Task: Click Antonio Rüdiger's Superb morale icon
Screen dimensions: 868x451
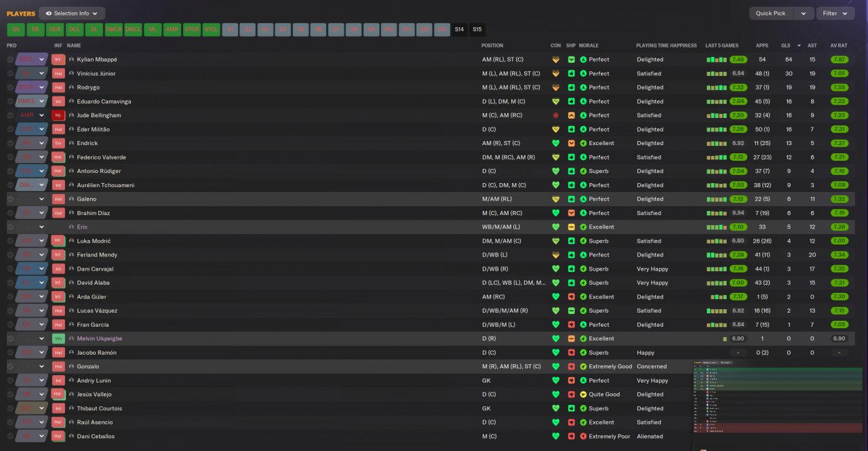Action: 584,171
